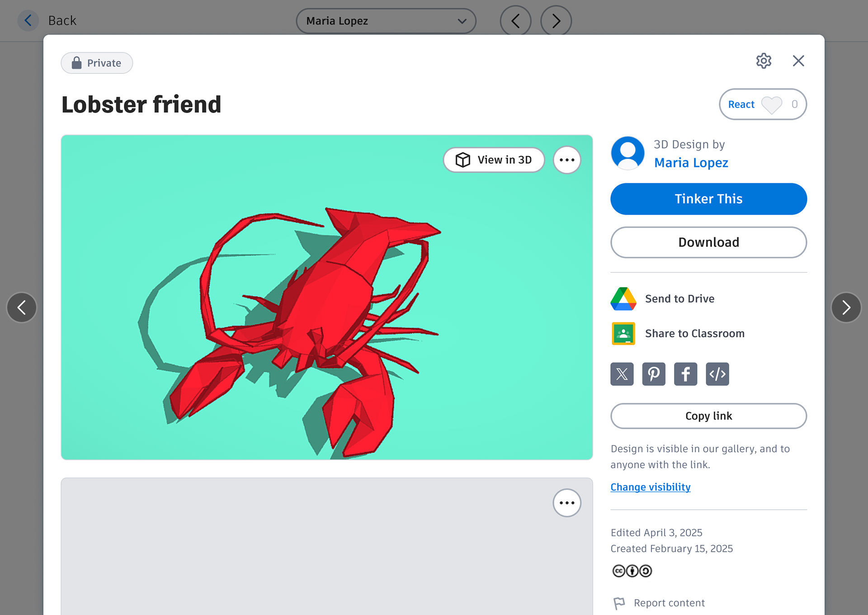The image size is (868, 615).
Task: Go to previous design with left arrow
Action: point(21,307)
